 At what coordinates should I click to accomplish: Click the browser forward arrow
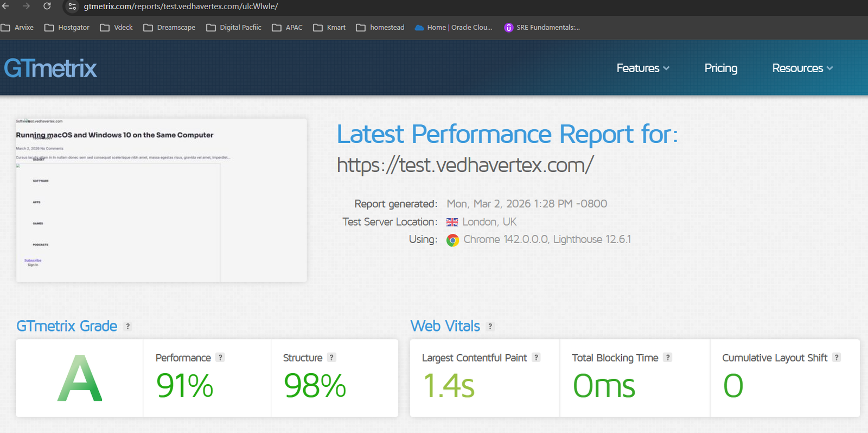point(27,6)
